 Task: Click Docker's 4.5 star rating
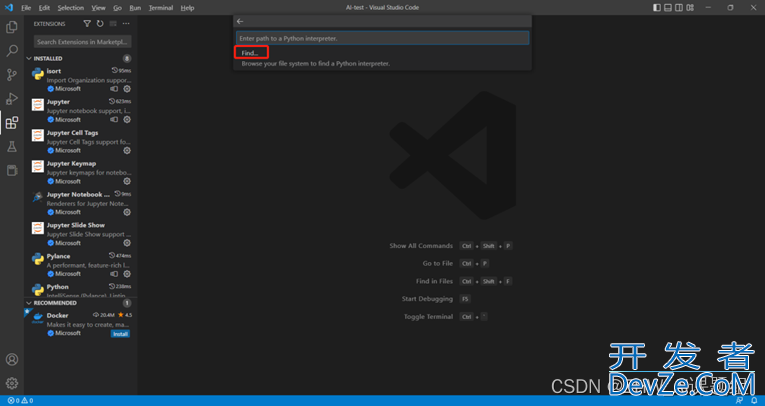125,315
